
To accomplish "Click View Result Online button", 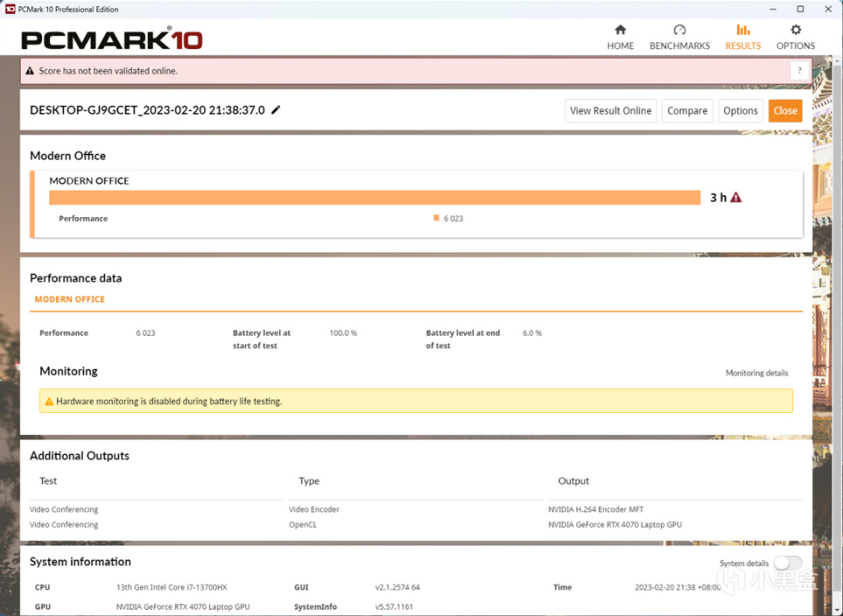I will pyautogui.click(x=610, y=111).
